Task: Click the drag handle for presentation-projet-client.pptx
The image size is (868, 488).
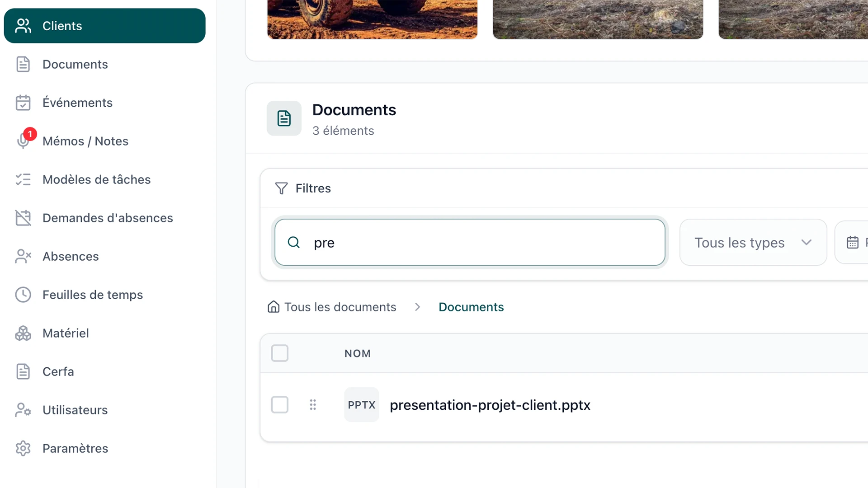Action: pos(313,404)
